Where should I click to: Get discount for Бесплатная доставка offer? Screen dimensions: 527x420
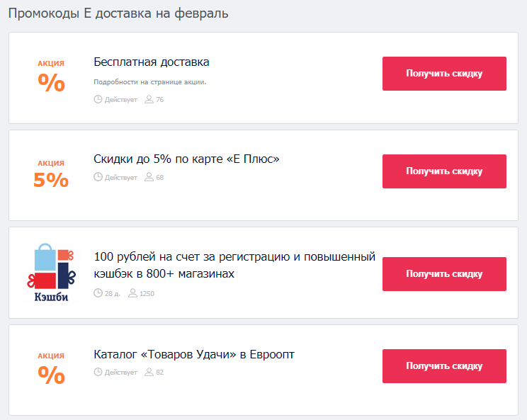pos(444,74)
